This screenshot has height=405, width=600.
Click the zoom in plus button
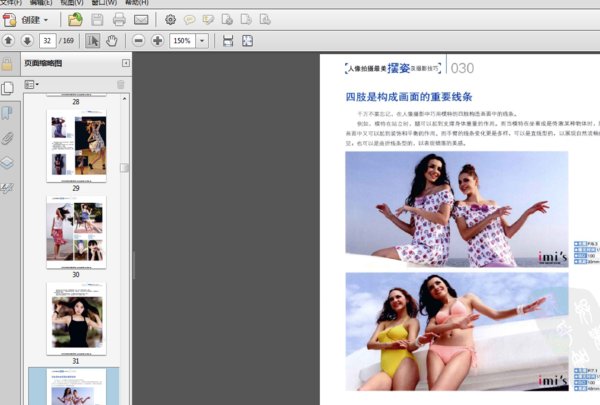(x=157, y=41)
